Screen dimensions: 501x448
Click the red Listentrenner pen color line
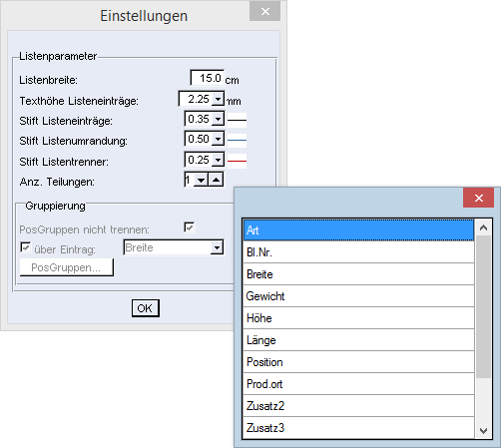pos(237,161)
